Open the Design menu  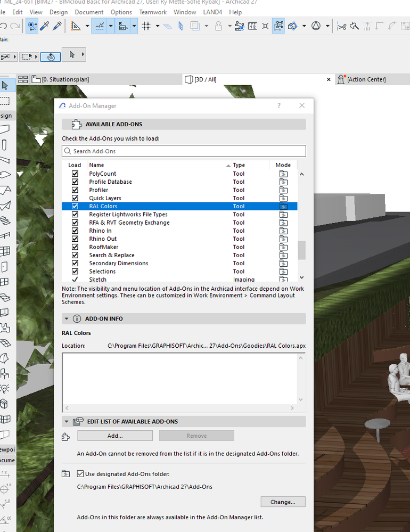(59, 12)
